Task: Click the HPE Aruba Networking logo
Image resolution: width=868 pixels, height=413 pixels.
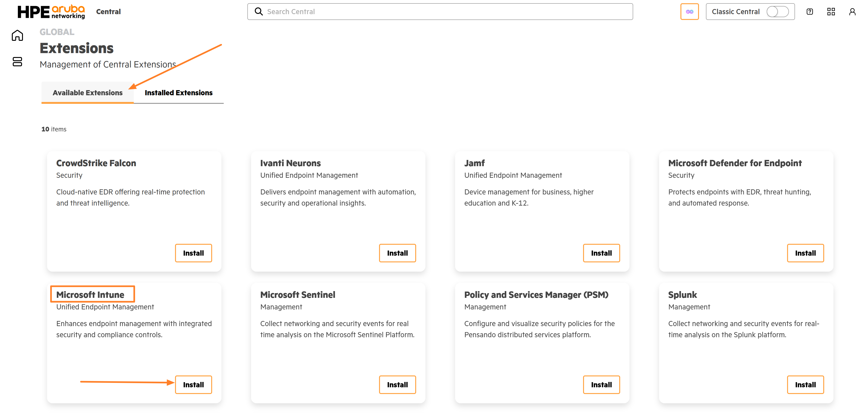Action: tap(51, 12)
